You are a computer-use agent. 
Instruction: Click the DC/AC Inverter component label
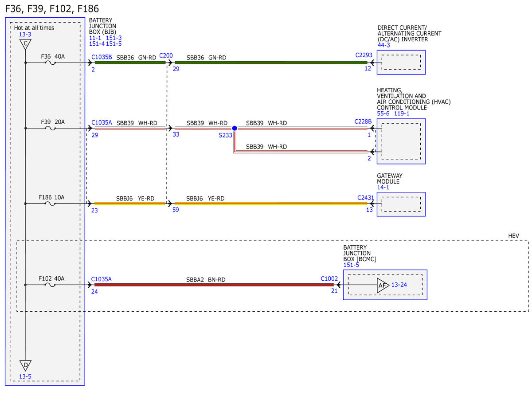pyautogui.click(x=409, y=33)
